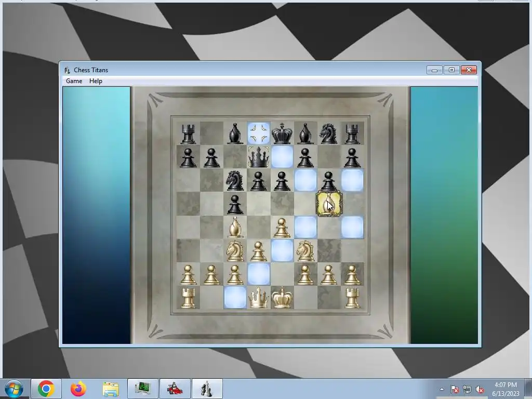Screen dimensions: 532x399
Task: Click the black pawn on g6
Action: point(329,181)
